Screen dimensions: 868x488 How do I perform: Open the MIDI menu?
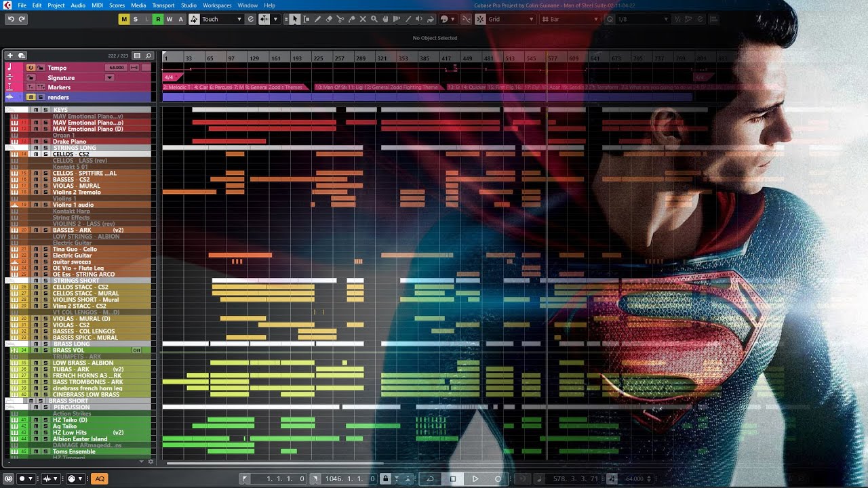tap(97, 5)
